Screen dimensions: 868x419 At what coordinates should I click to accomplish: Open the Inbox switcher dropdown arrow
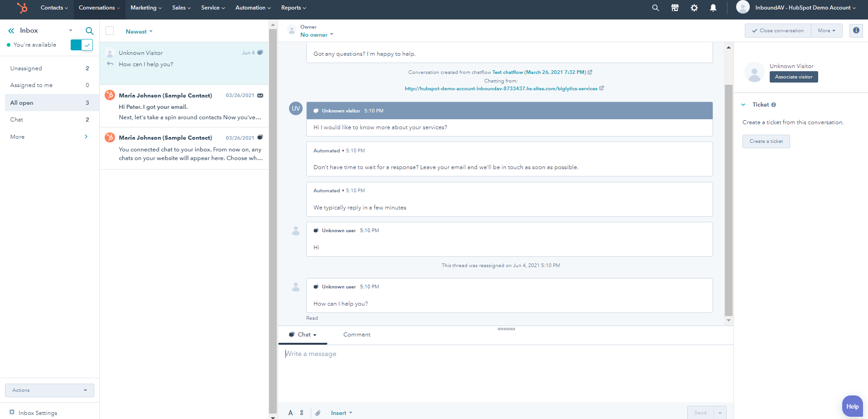[x=71, y=30]
